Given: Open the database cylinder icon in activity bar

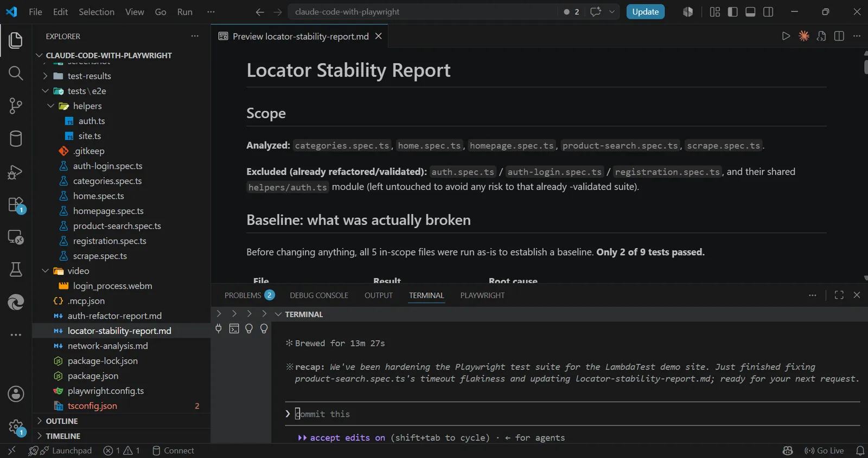Looking at the screenshot, I should coord(16,139).
